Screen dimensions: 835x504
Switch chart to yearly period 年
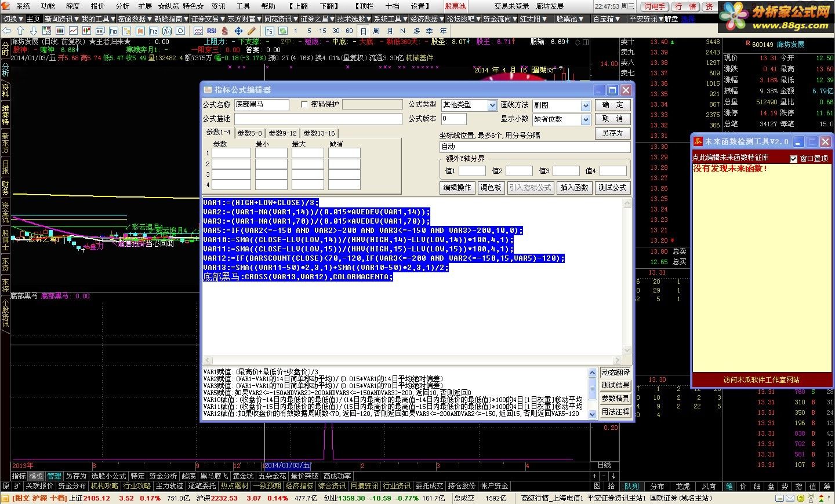point(443,31)
